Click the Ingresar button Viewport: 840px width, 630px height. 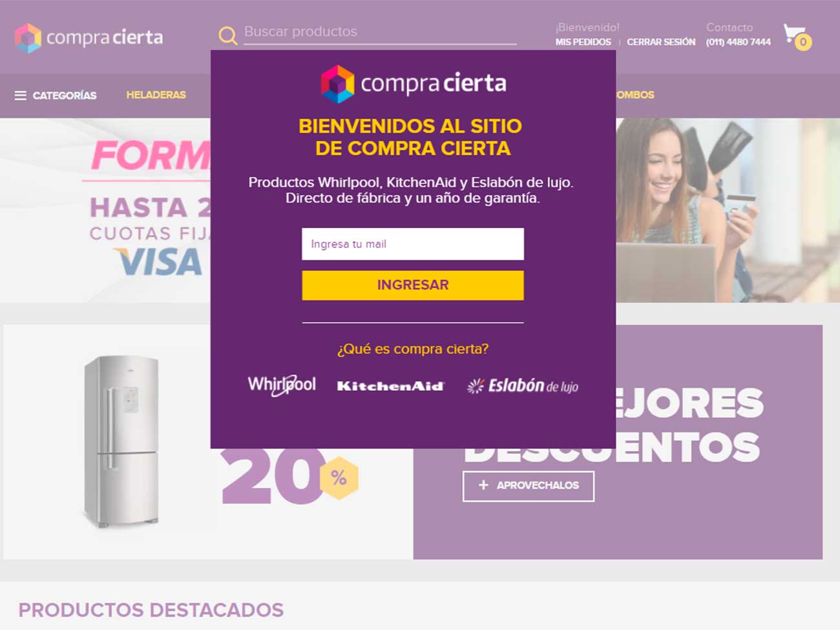click(413, 285)
